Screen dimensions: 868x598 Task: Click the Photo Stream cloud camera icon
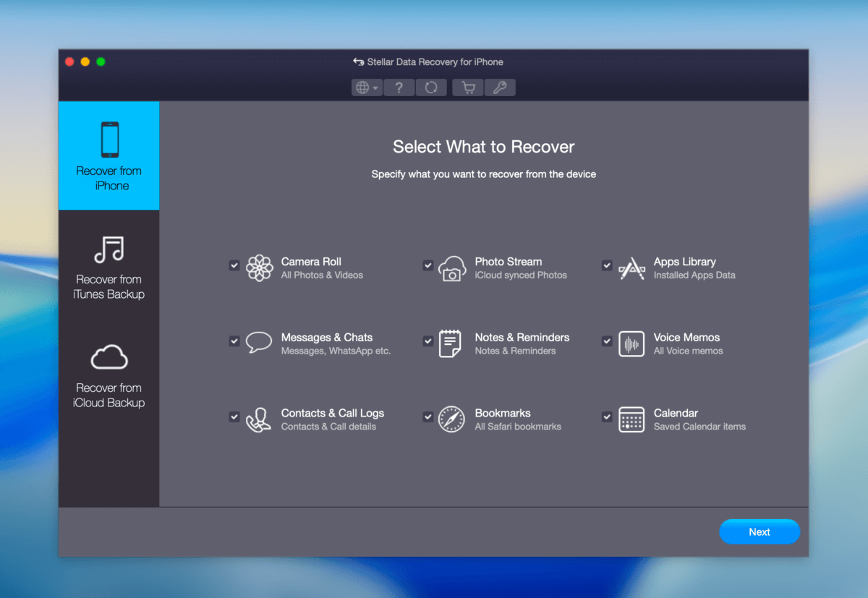pyautogui.click(x=452, y=268)
